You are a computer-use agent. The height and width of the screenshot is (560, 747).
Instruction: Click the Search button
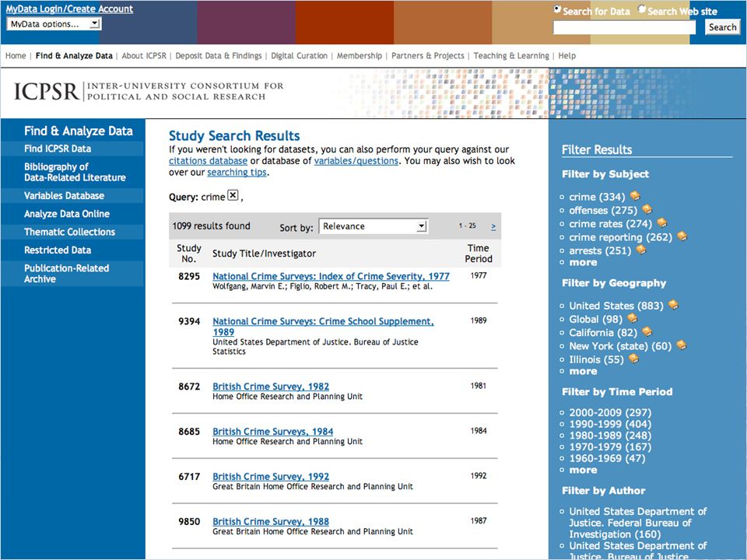[722, 27]
